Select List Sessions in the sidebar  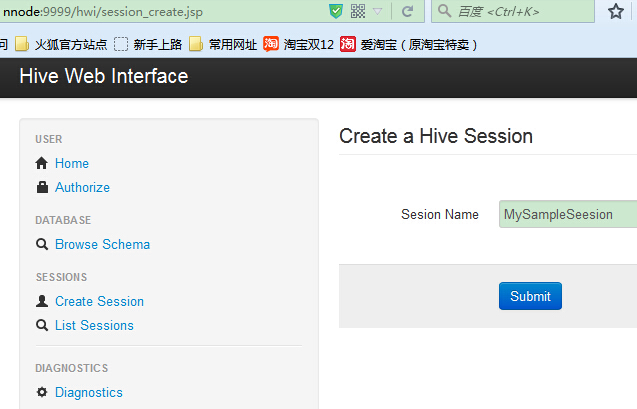[94, 325]
